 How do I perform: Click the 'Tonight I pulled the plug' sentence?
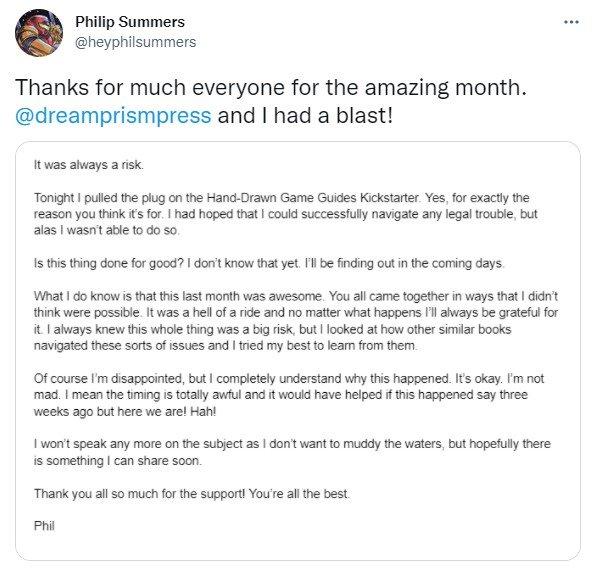pyautogui.click(x=227, y=198)
